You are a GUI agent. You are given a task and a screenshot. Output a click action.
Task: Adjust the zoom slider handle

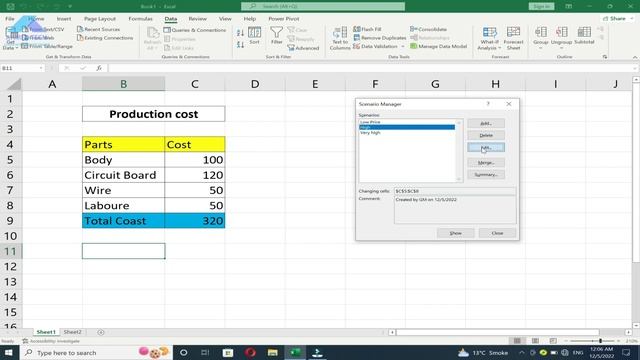pos(600,341)
